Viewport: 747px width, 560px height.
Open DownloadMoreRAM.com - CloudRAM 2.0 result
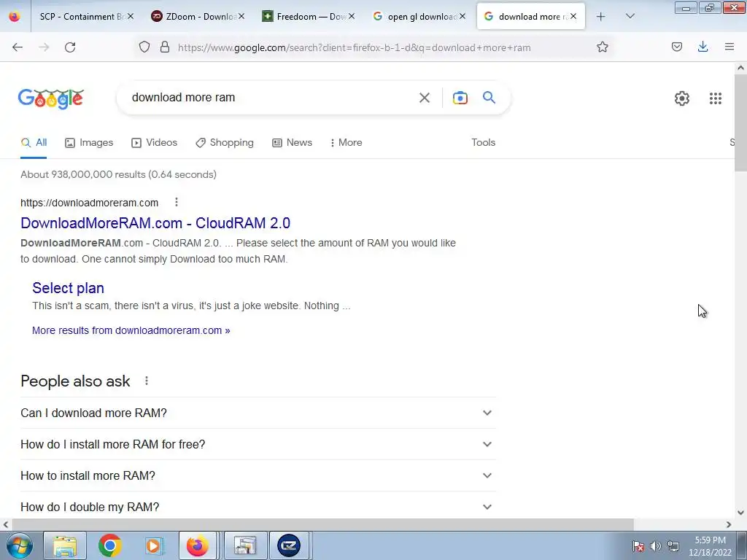(155, 223)
